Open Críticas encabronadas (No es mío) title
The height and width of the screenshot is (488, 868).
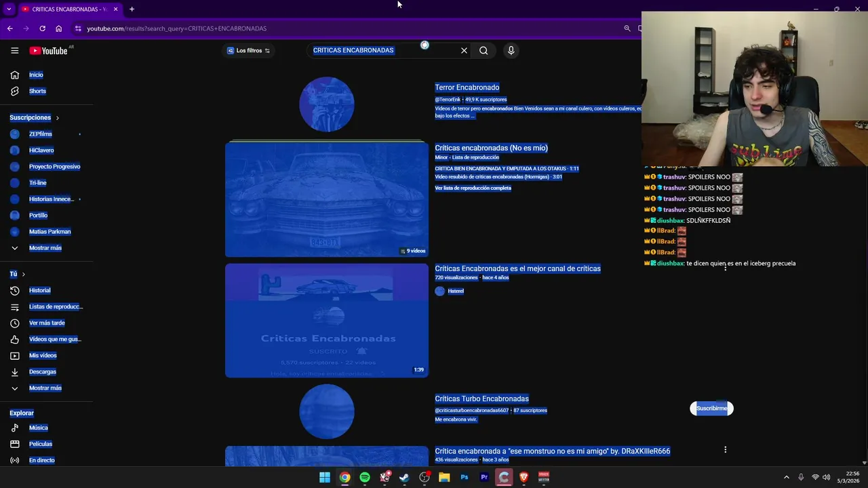(491, 148)
